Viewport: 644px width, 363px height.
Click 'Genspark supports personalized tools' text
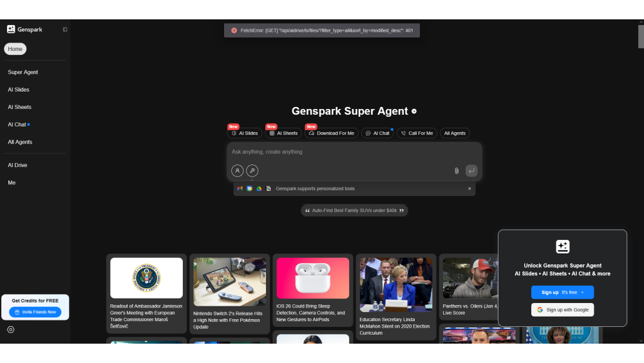[315, 189]
